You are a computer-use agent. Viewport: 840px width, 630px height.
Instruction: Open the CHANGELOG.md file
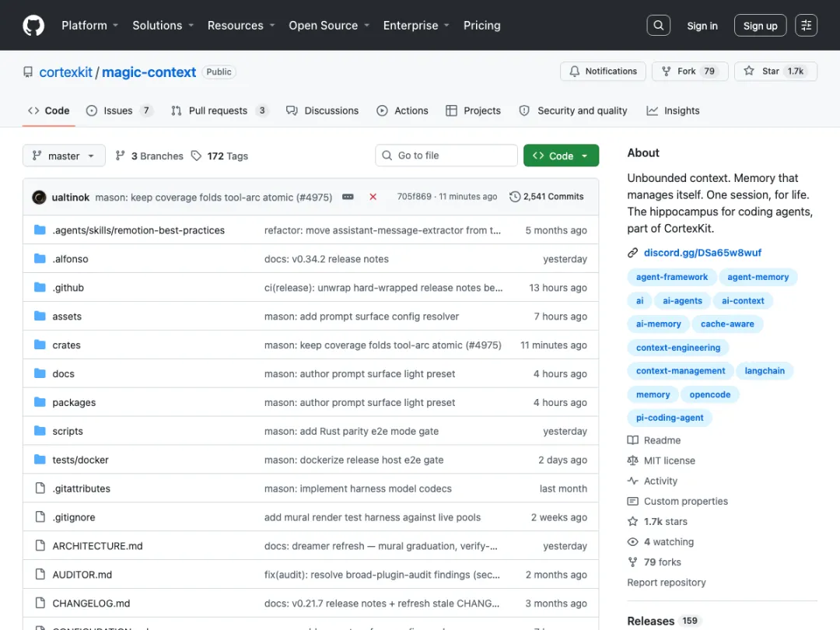[x=91, y=604]
